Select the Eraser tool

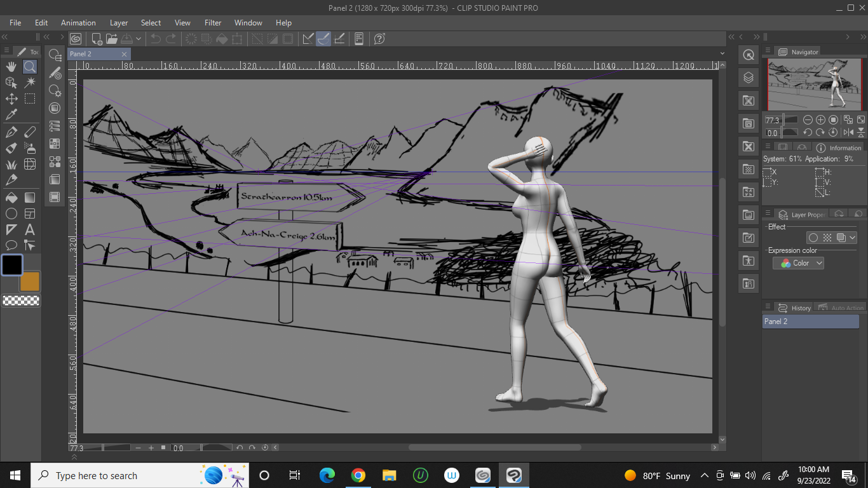(30, 132)
